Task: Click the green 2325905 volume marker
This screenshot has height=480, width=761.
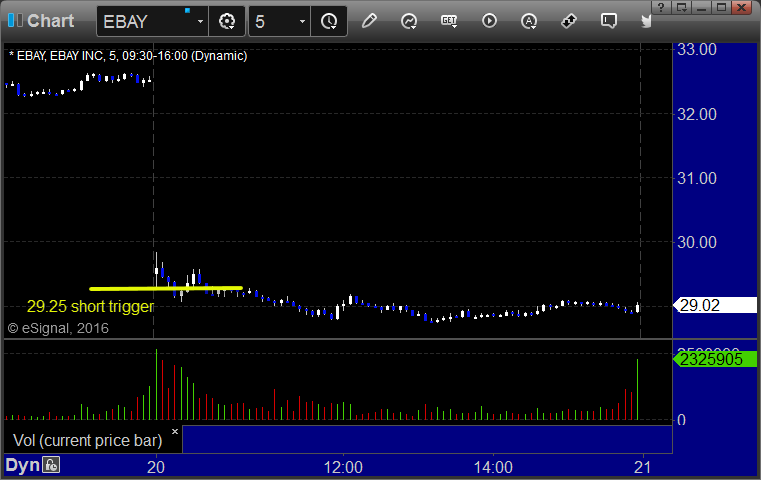Action: (715, 359)
